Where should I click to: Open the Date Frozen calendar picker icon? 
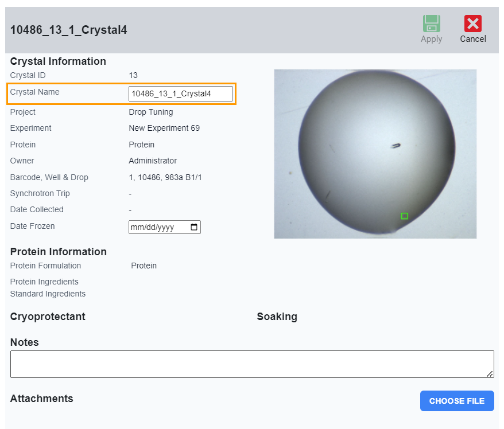(194, 227)
